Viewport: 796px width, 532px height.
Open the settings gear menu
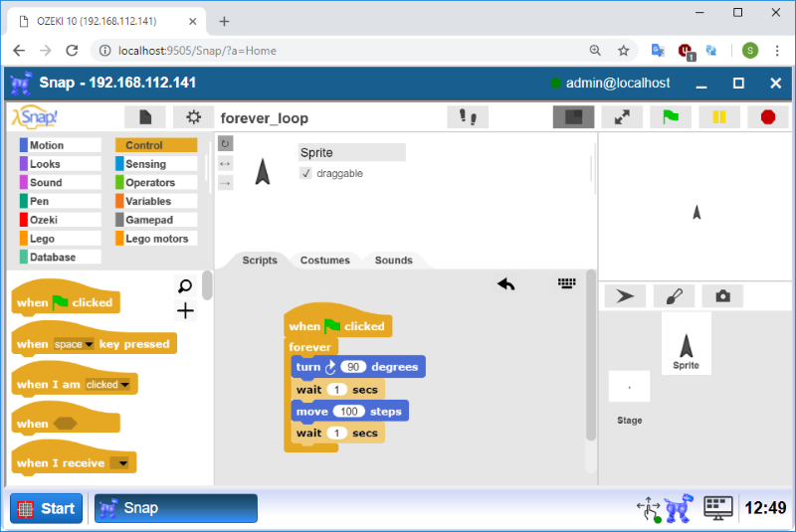(193, 117)
